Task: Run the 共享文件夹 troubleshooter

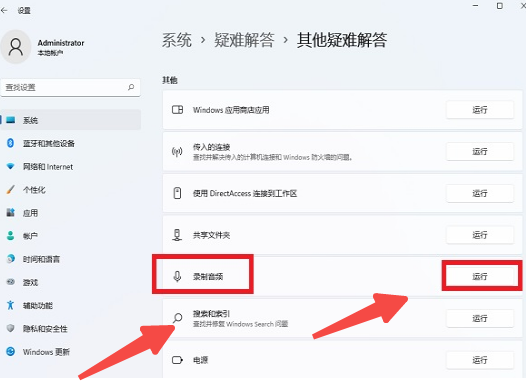Action: pyautogui.click(x=480, y=235)
